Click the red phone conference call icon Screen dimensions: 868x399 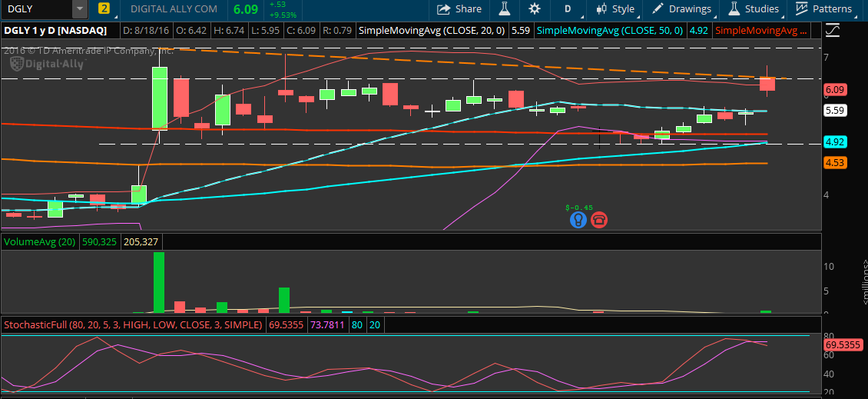pos(598,220)
